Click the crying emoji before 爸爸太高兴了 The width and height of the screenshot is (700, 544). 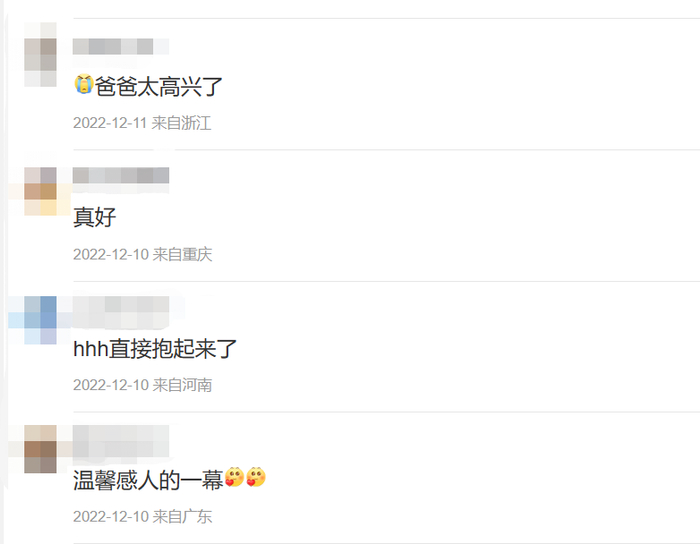coord(83,85)
